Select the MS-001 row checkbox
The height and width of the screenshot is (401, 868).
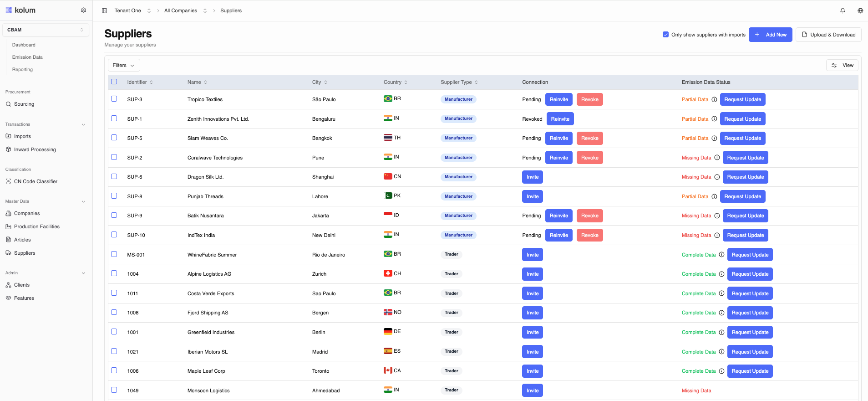tap(114, 254)
